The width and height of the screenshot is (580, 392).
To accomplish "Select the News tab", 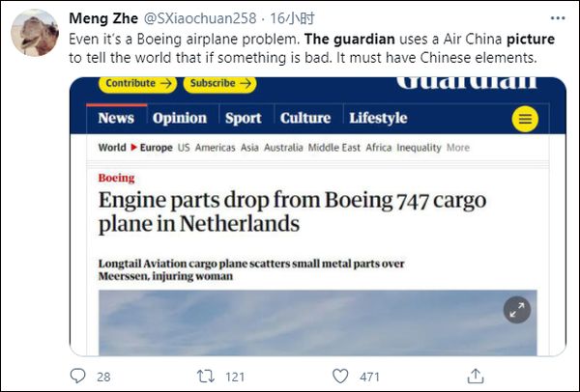I will pos(116,118).
